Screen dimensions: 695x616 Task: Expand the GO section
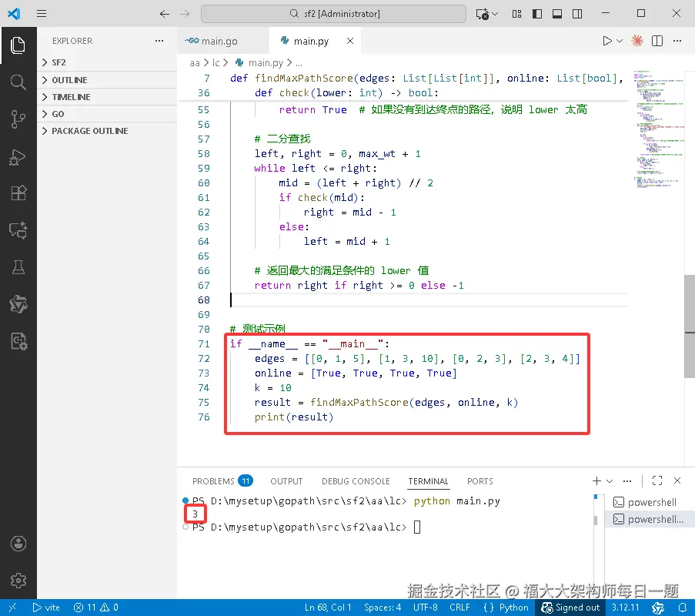[x=107, y=113]
